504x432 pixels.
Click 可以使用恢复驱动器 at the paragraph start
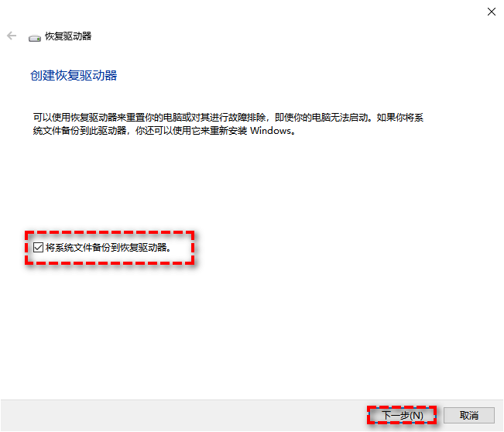(74, 118)
